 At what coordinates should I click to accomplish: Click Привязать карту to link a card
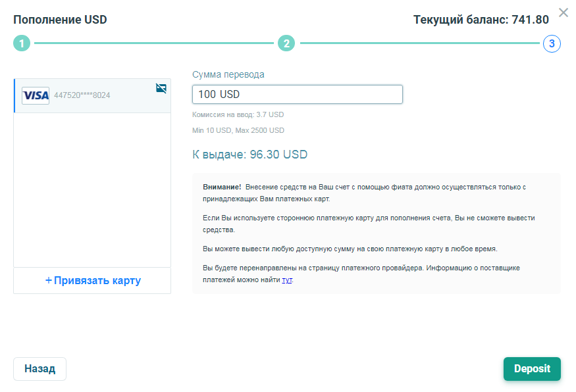click(92, 280)
